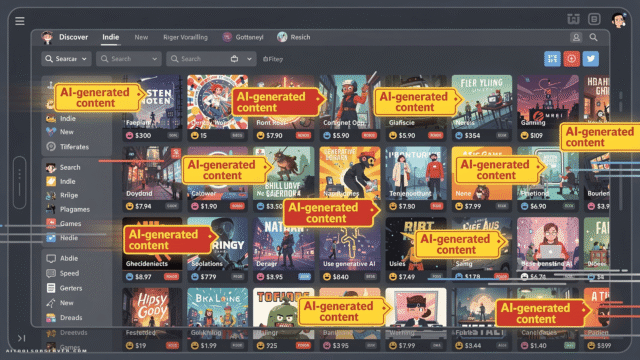
Task: Click the $8.97 price under Ghecideniects
Action: point(143,277)
